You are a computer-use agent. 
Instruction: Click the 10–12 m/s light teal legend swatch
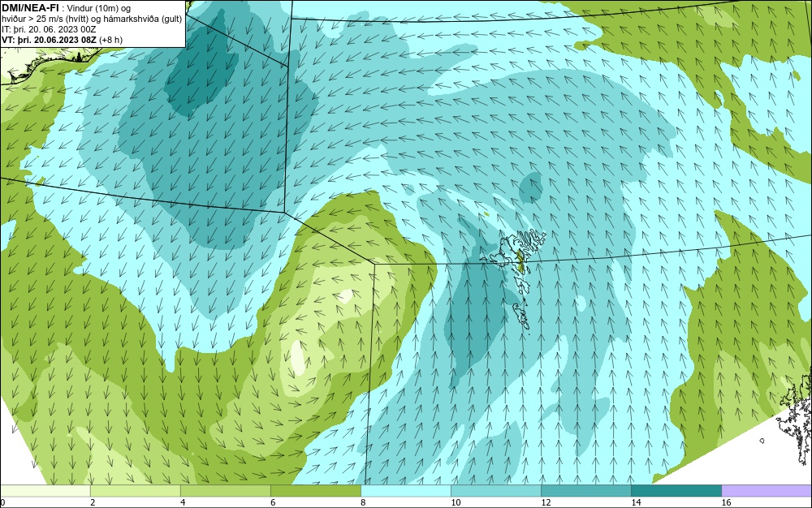click(x=495, y=491)
